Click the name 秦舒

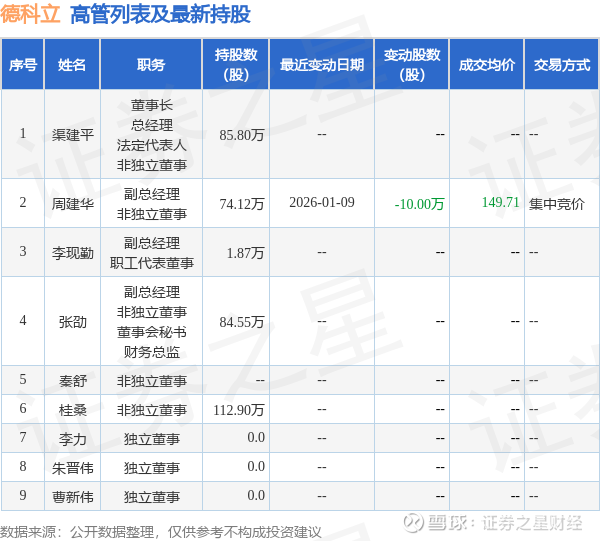point(73,381)
